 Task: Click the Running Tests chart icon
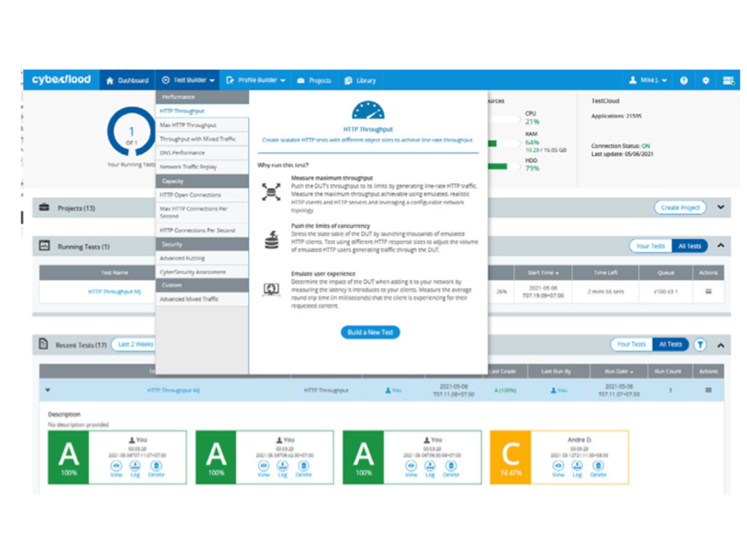coord(44,246)
